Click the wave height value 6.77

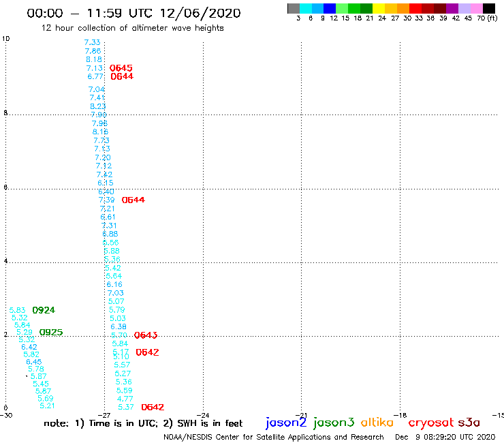pyautogui.click(x=95, y=76)
